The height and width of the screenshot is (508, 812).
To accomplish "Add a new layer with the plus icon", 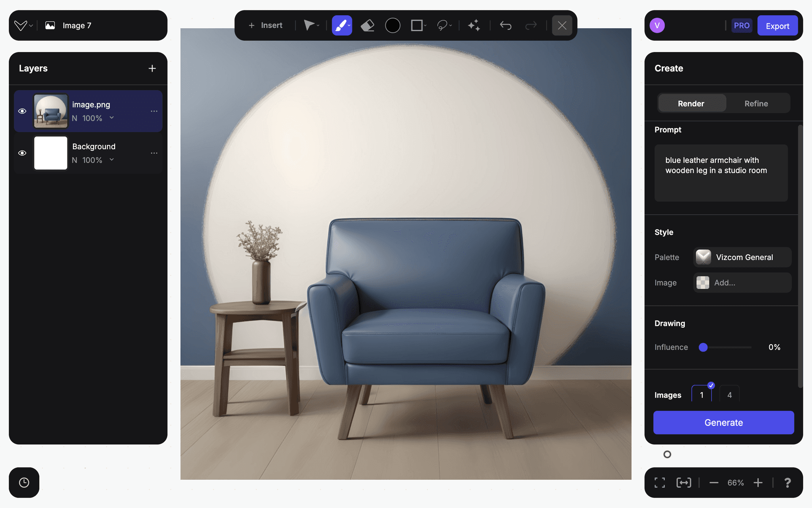I will (152, 69).
